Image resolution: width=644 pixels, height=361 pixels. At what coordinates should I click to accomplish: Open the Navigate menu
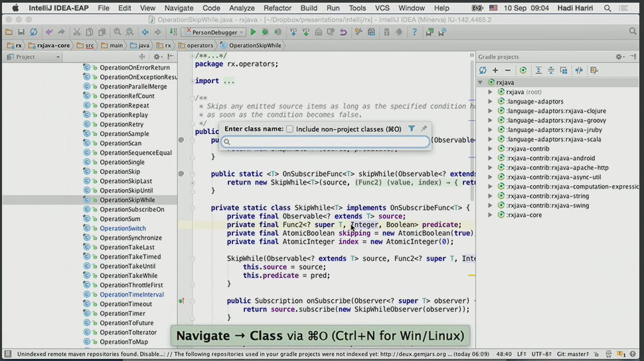coord(179,8)
